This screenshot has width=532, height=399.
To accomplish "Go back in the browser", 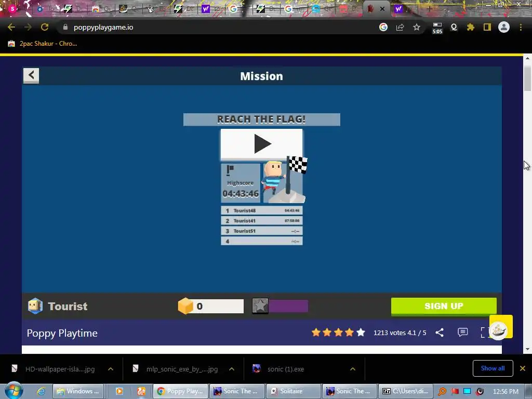I will coord(11,27).
